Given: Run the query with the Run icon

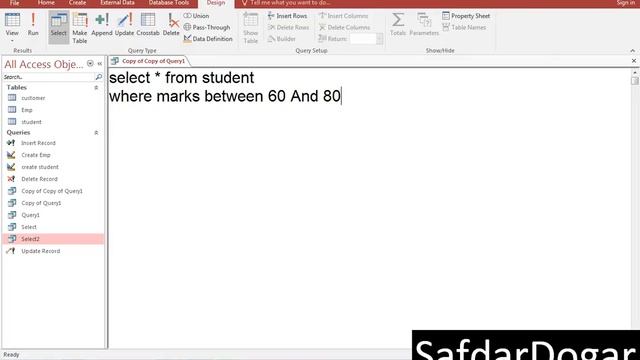Looking at the screenshot, I should 33,24.
